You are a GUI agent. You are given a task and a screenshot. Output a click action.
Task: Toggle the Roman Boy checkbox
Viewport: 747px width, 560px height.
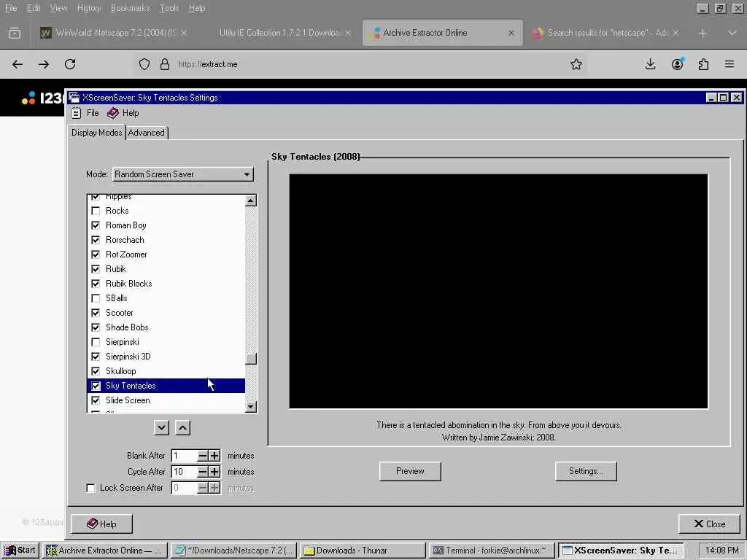(96, 225)
